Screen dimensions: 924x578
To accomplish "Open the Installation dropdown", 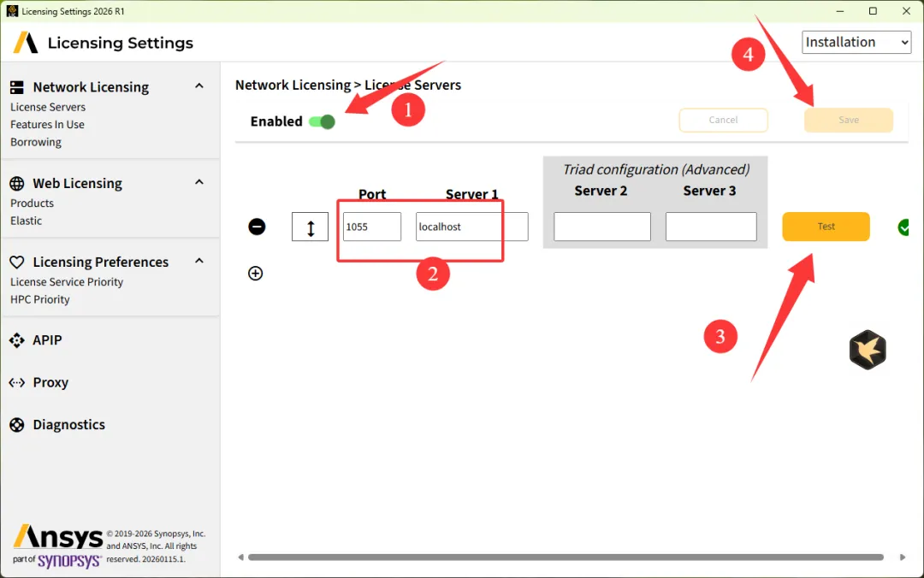I will pos(856,42).
